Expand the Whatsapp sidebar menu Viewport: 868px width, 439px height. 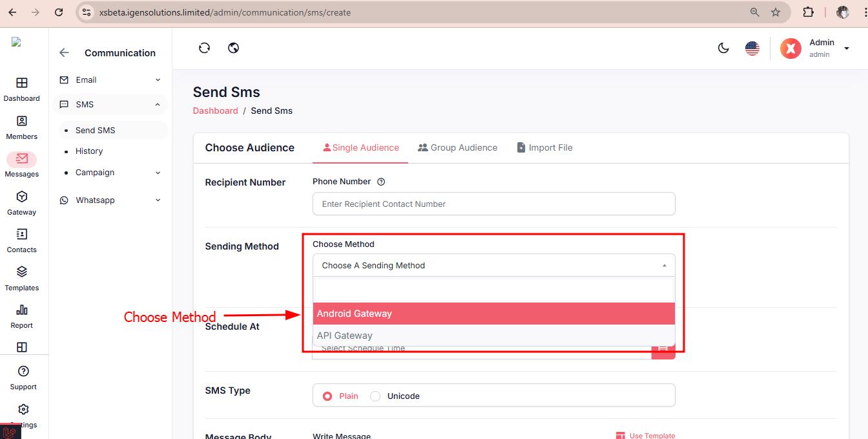pos(110,200)
